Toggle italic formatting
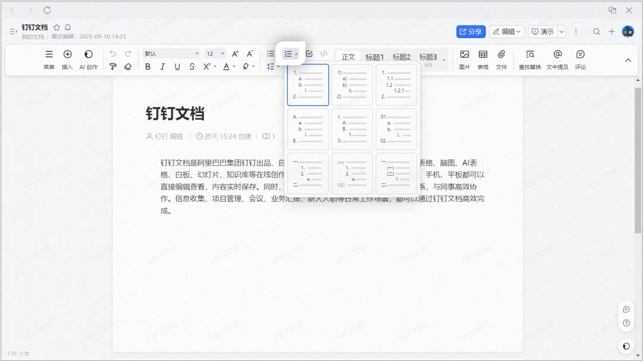Image resolution: width=644 pixels, height=362 pixels. (x=163, y=67)
